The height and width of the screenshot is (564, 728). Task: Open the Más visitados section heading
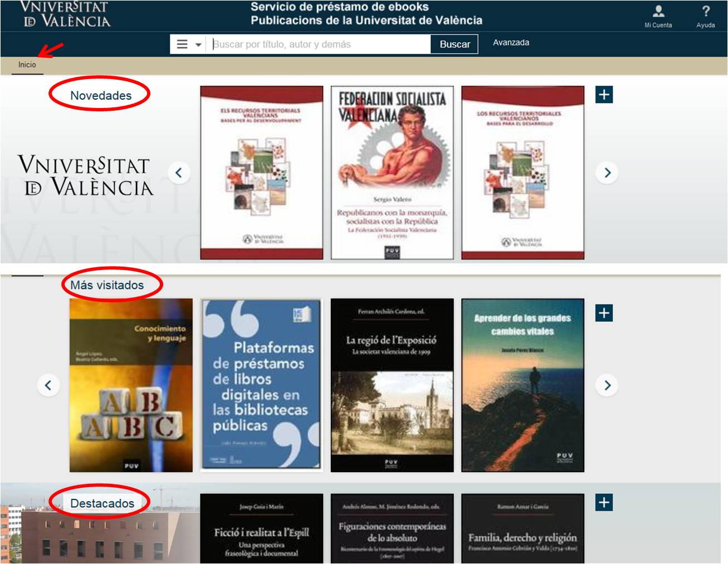107,285
